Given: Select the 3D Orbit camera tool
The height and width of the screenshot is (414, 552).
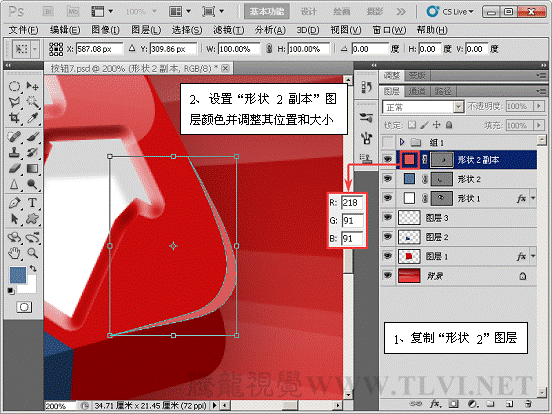Looking at the screenshot, I should tap(32, 238).
